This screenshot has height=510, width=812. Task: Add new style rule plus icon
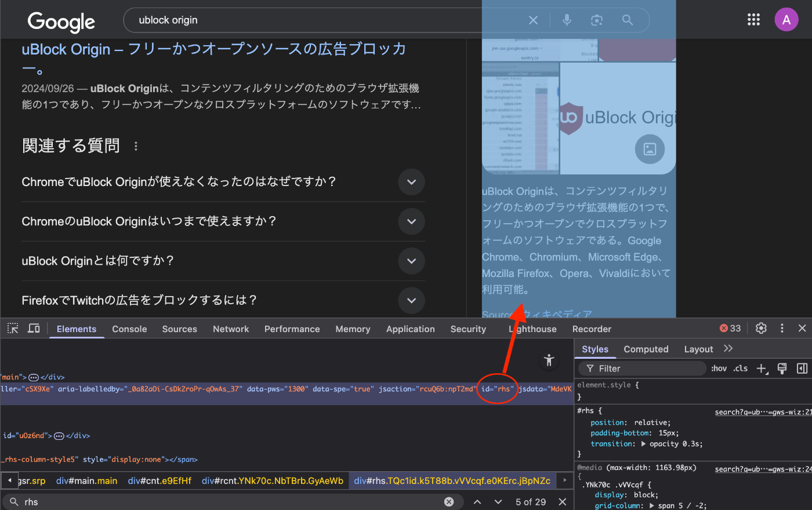point(762,369)
